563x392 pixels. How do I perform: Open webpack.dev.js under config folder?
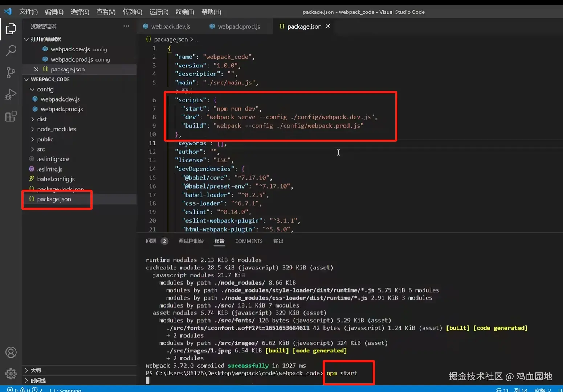coord(79,99)
